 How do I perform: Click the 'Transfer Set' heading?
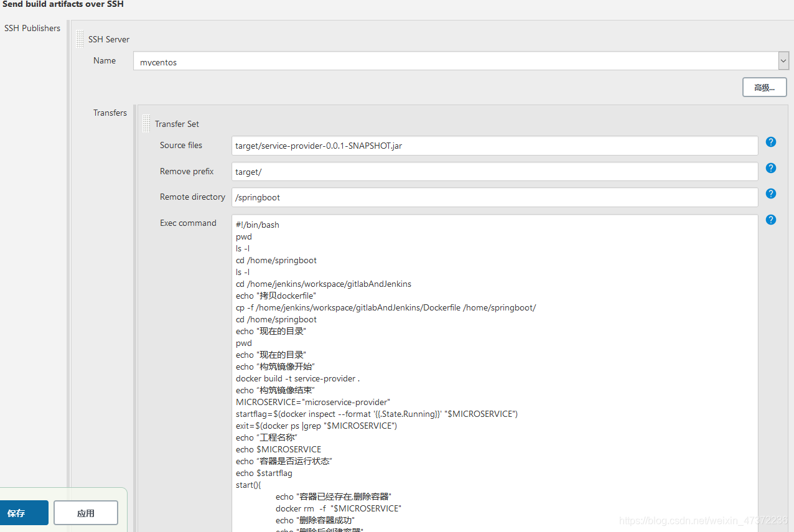point(177,124)
